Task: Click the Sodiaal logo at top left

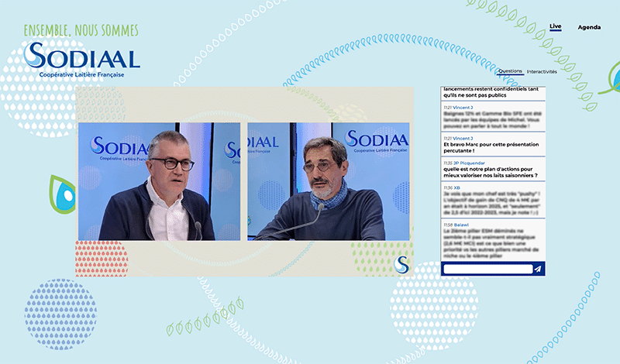Action: [x=81, y=60]
